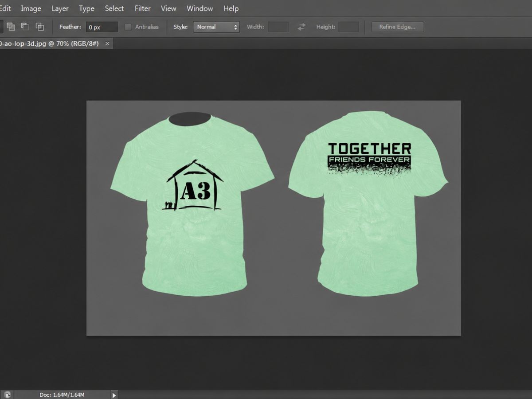Click the status bar icon left of Doc info
The height and width of the screenshot is (399, 532).
8,394
